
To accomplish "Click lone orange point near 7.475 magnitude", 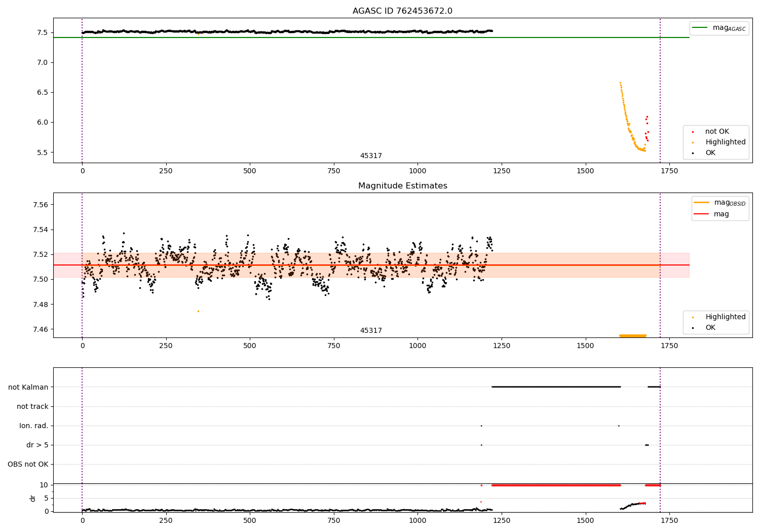I will [x=198, y=311].
